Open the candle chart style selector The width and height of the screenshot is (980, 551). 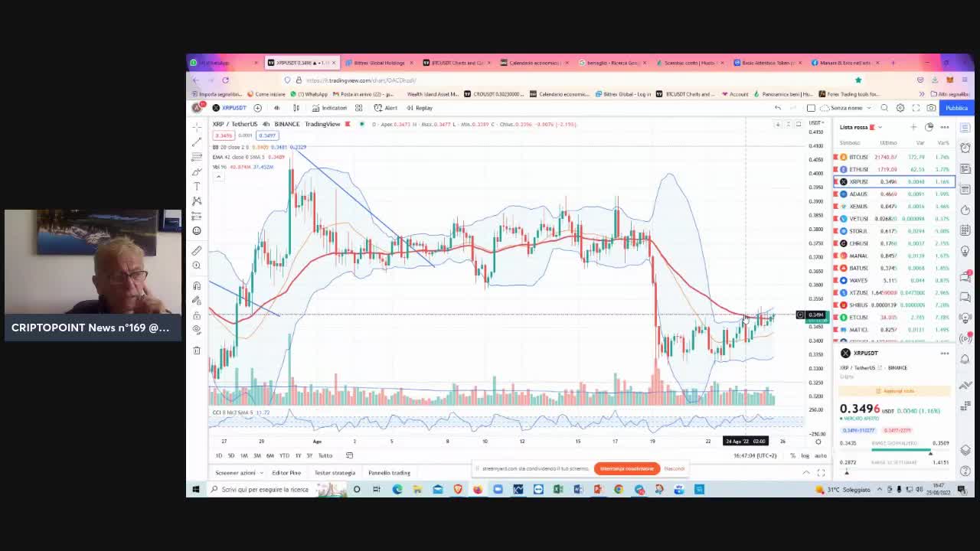tap(296, 108)
